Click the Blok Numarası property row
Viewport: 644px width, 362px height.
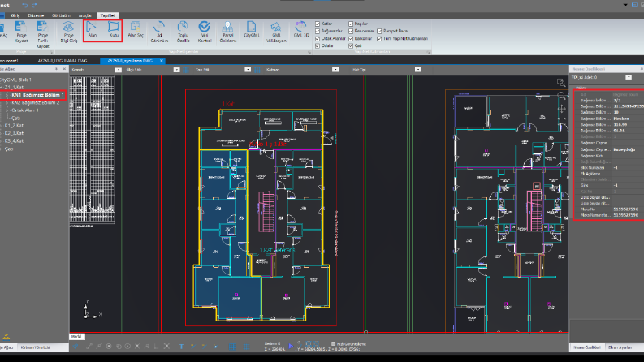point(609,167)
